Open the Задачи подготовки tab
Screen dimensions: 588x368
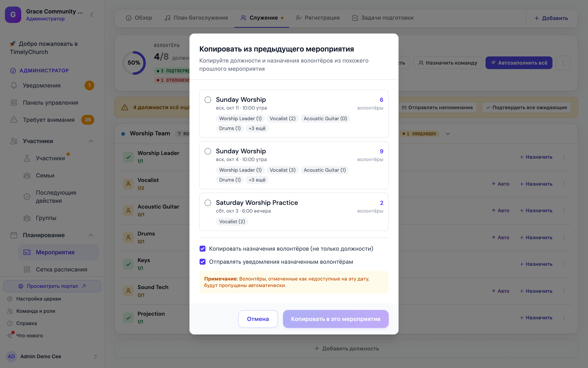[x=383, y=18]
